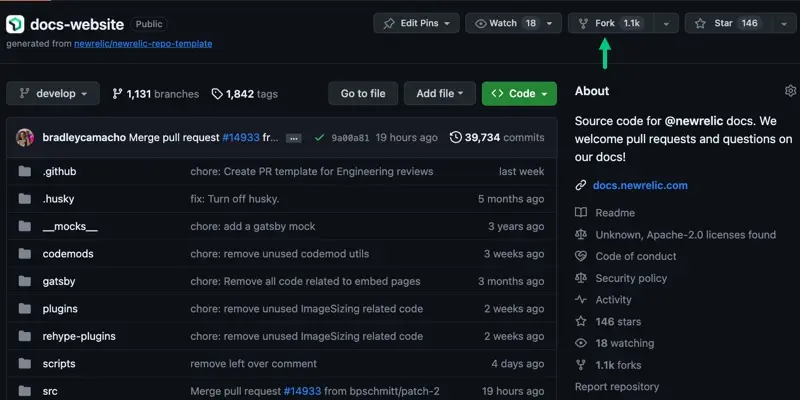The width and height of the screenshot is (800, 400).
Task: Click the New Relic repository logo icon
Action: (15, 24)
